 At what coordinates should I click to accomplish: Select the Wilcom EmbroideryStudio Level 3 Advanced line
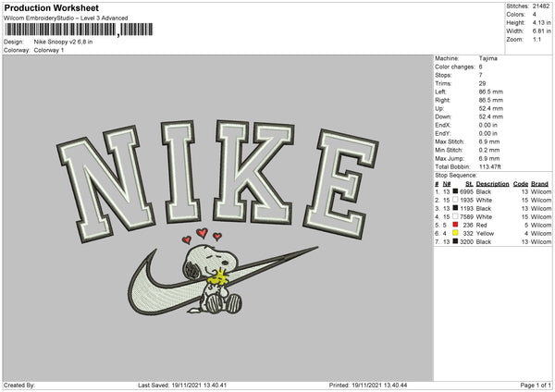pyautogui.click(x=66, y=18)
